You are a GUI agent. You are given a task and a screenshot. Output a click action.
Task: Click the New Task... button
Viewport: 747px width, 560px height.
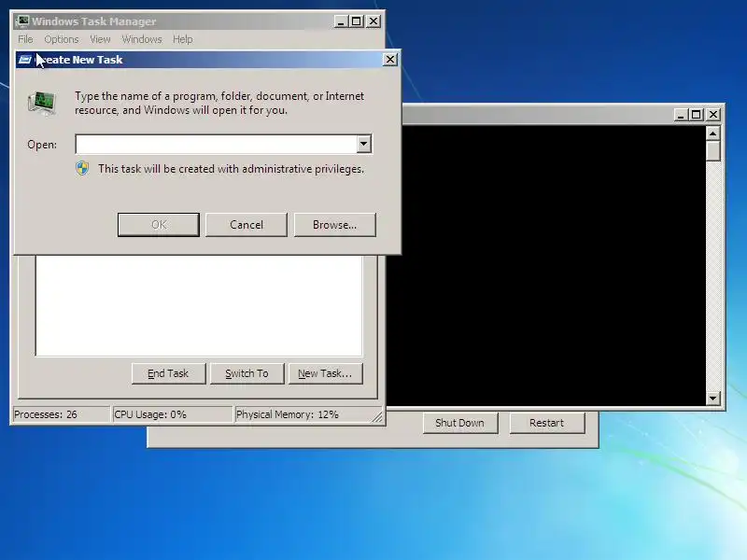coord(325,374)
